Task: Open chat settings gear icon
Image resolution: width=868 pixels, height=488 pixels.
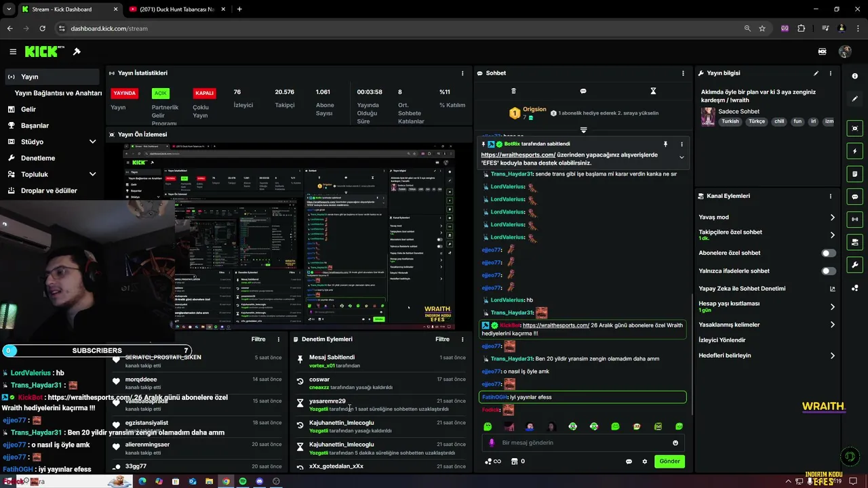Action: coord(645,462)
